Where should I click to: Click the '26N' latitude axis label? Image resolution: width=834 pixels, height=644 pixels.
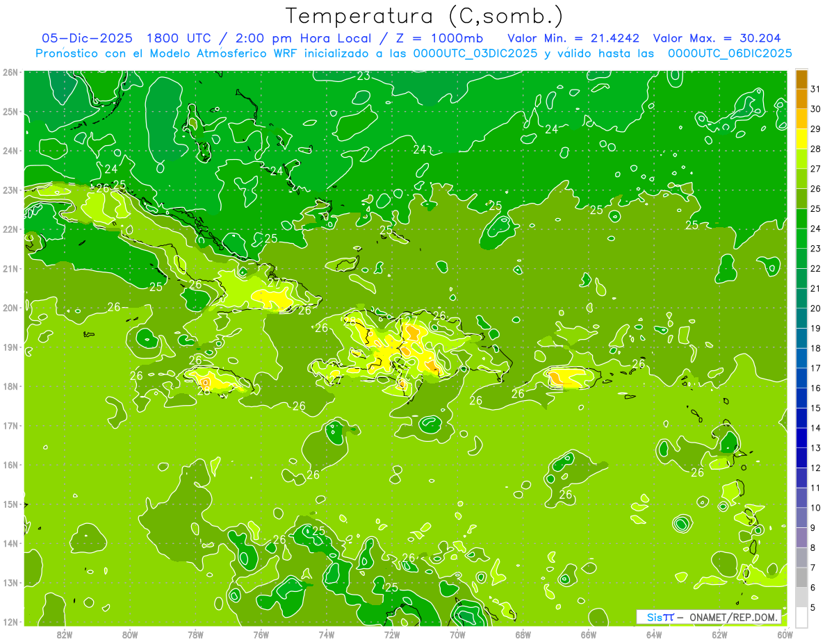tap(10, 72)
